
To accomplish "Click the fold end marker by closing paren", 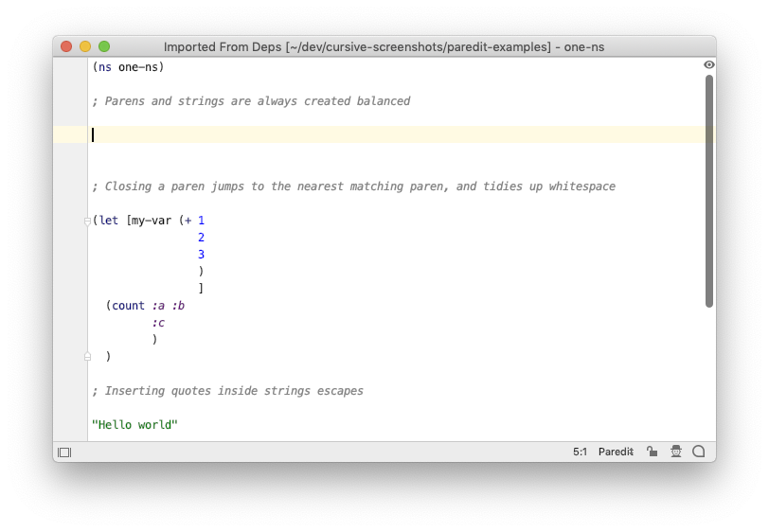I will (87, 357).
